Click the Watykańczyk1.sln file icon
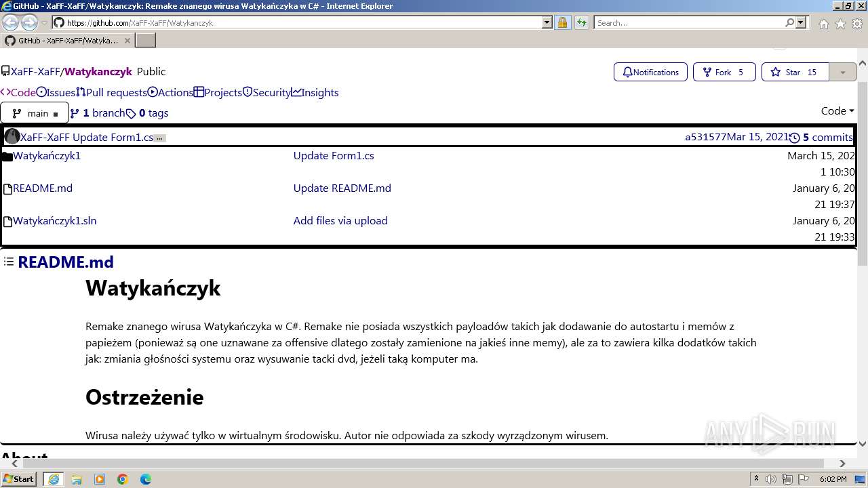This screenshot has height=488, width=868. point(8,222)
